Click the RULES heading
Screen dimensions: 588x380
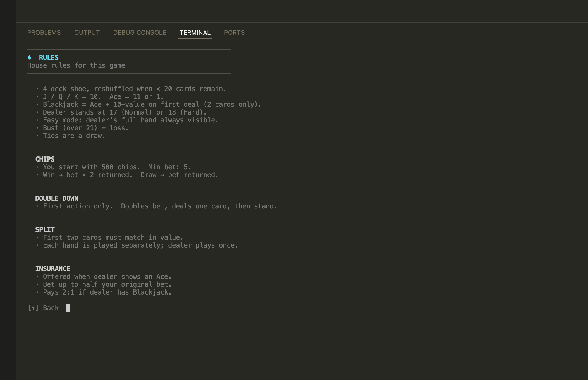coord(49,58)
